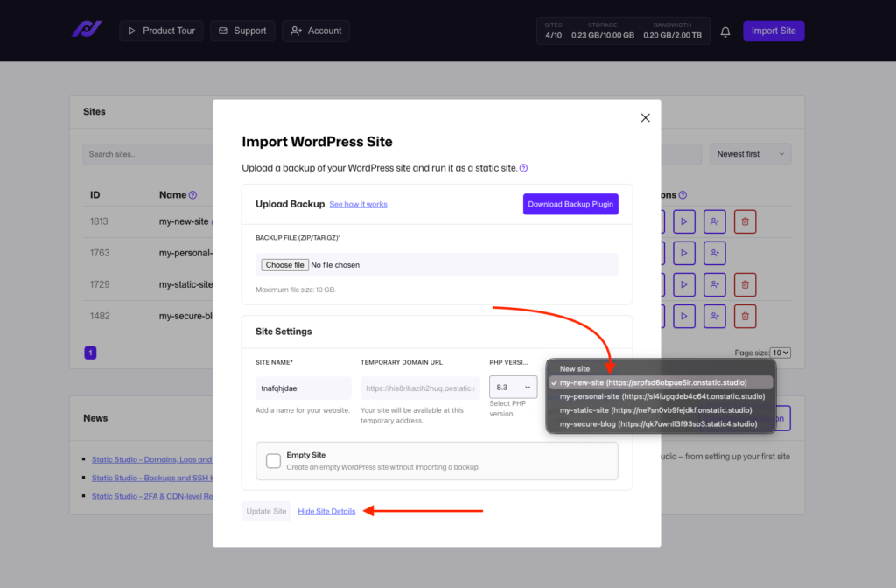Open the notification bell

[x=724, y=31]
